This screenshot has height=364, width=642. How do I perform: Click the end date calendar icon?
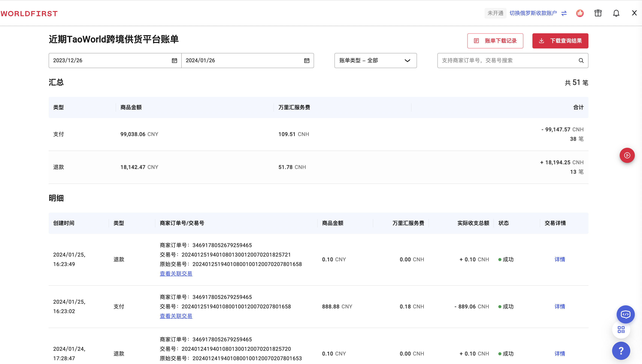(307, 61)
